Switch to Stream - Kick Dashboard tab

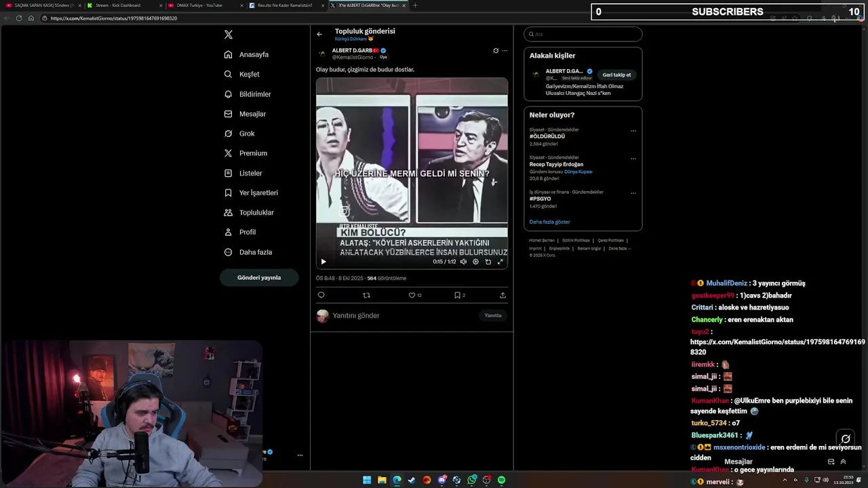[124, 5]
